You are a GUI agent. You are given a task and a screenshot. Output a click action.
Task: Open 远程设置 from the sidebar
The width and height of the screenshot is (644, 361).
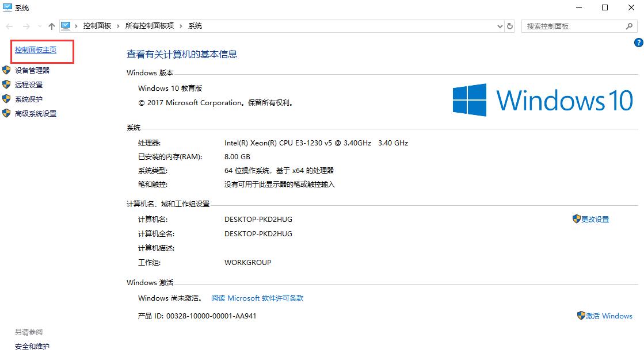coord(29,85)
